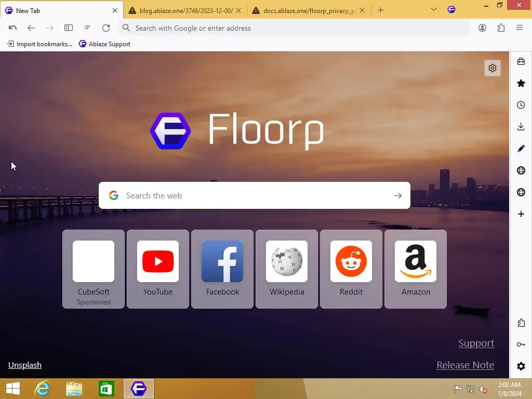This screenshot has height=399, width=532.
Task: Open File Explorer from the taskbar
Action: 74,389
